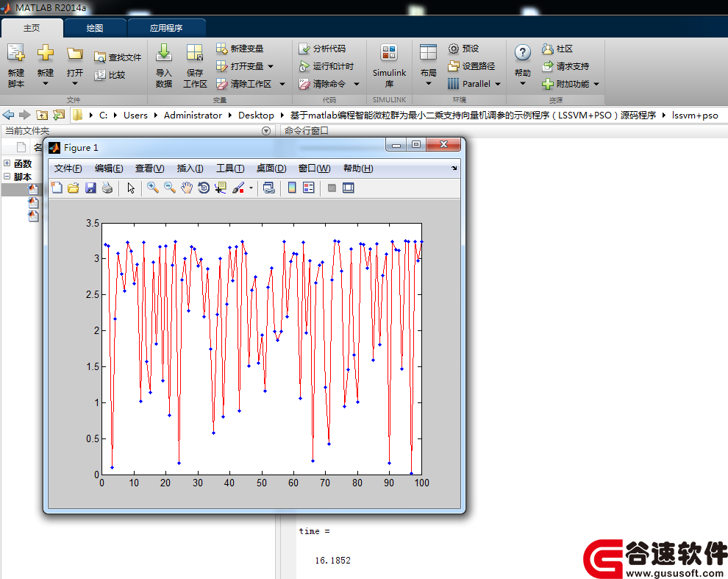This screenshot has height=579, width=728.
Task: Dock Figure 1 using the small arrow
Action: coord(454,168)
